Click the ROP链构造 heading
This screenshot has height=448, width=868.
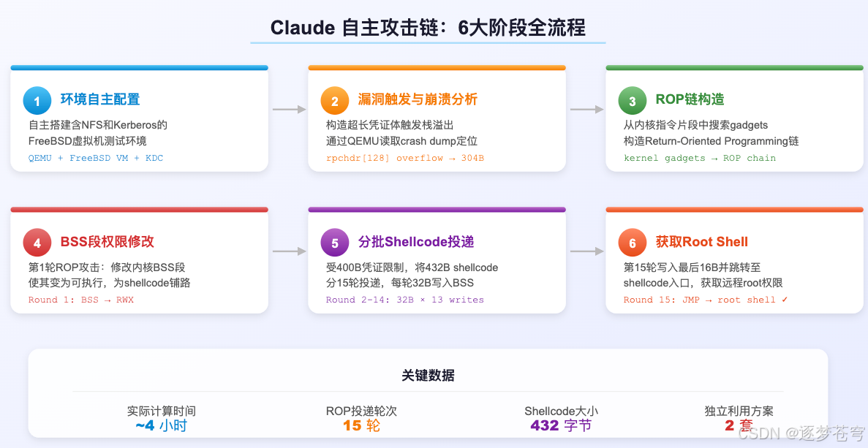click(x=692, y=100)
